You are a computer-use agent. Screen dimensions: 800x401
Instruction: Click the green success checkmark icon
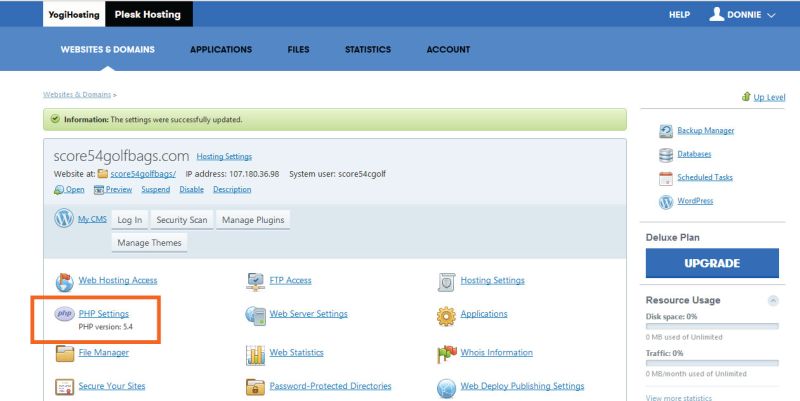55,119
